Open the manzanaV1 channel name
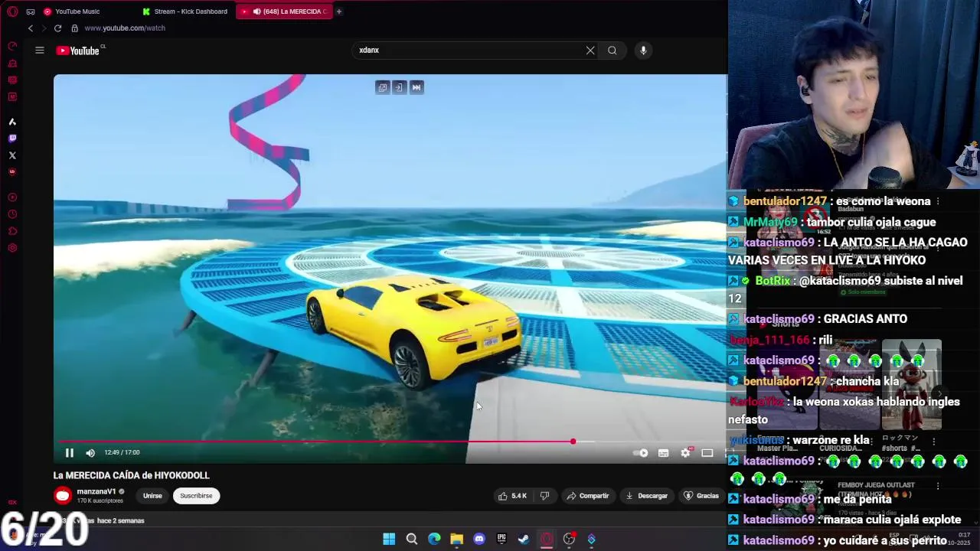980x551 pixels. pos(96,492)
